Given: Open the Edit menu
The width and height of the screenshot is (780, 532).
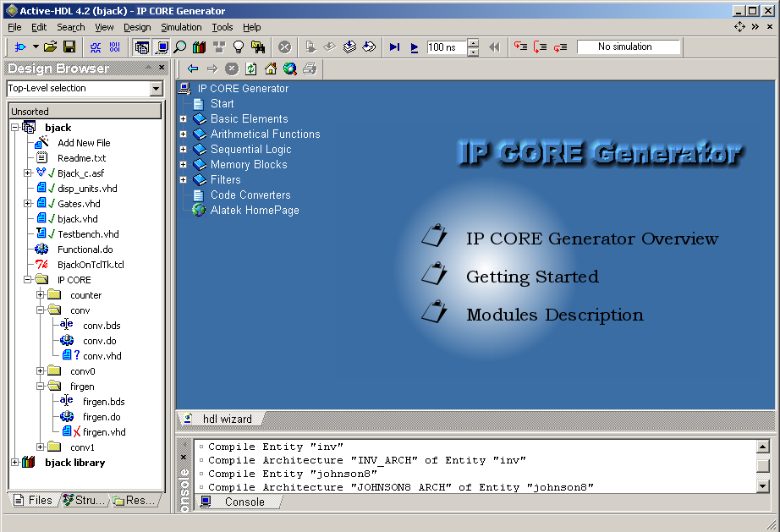Looking at the screenshot, I should (39, 27).
